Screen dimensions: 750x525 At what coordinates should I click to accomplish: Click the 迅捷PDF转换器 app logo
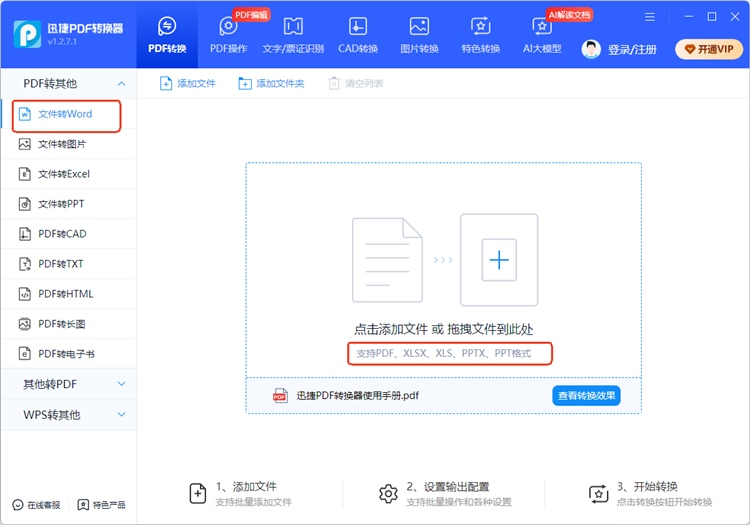(27, 34)
